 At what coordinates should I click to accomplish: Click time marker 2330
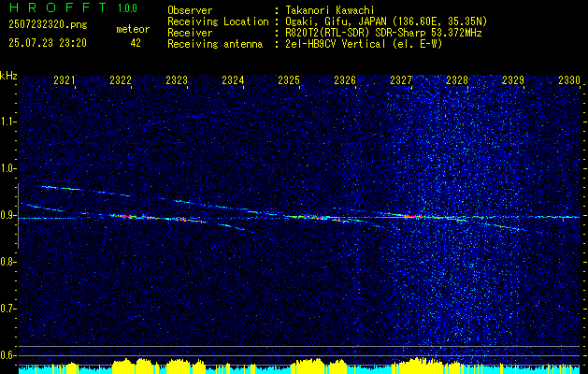click(569, 79)
